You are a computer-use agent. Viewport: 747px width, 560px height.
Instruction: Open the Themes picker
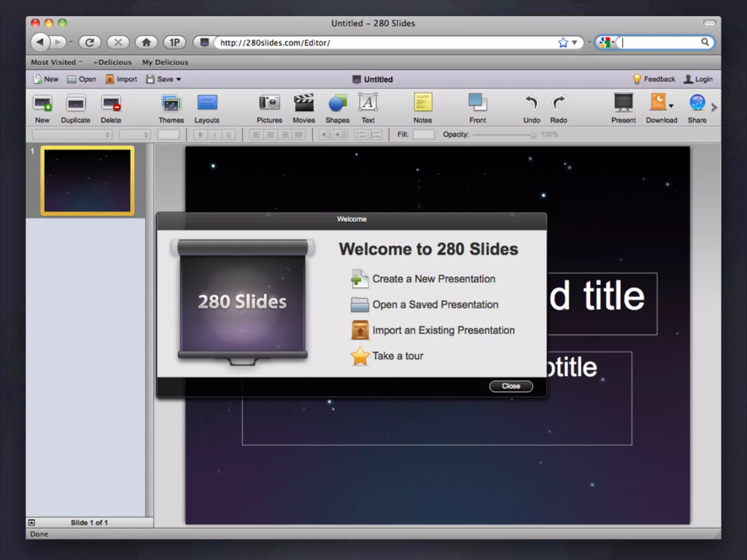tap(171, 104)
